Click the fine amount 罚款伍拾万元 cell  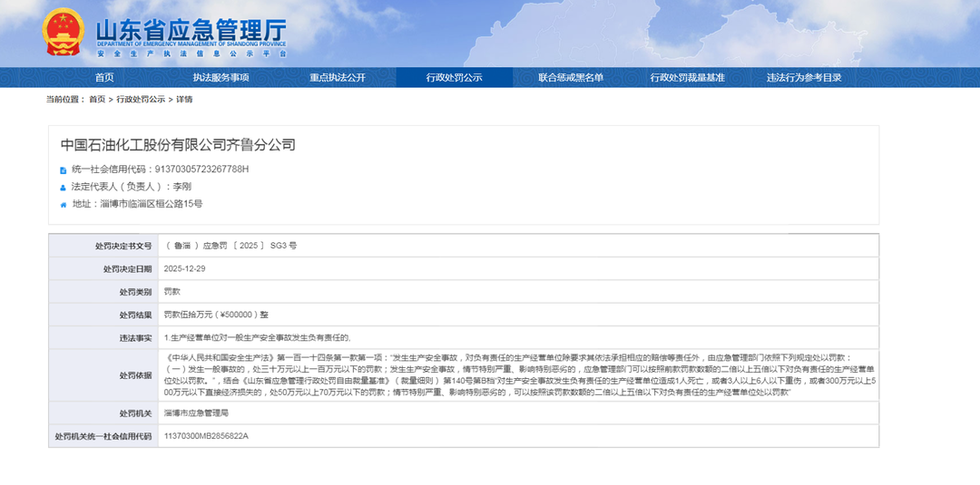[216, 315]
